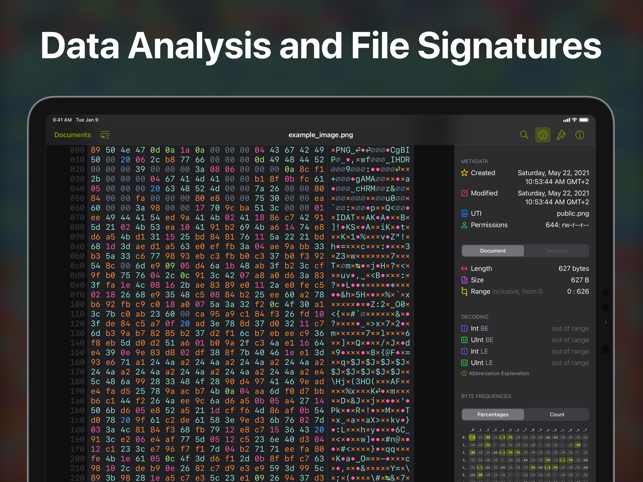Click the search magnifier icon in toolbar

tap(523, 135)
